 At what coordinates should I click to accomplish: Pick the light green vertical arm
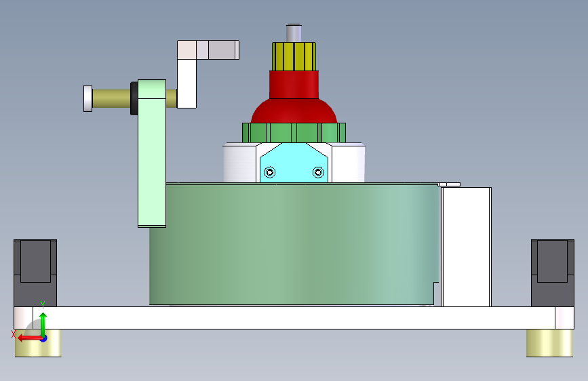click(x=152, y=153)
